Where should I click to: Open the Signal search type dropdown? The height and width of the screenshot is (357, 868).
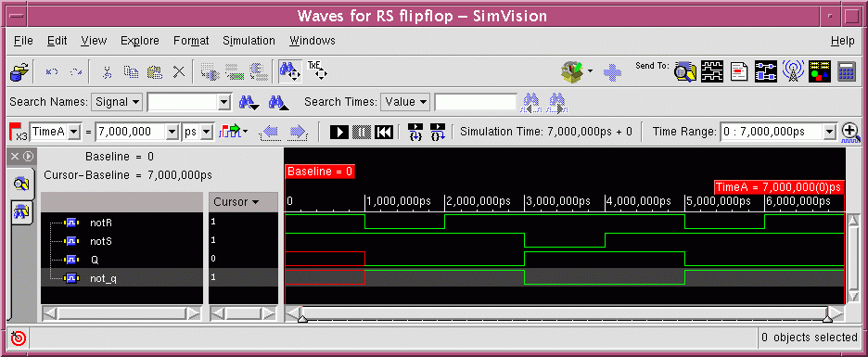click(x=117, y=102)
